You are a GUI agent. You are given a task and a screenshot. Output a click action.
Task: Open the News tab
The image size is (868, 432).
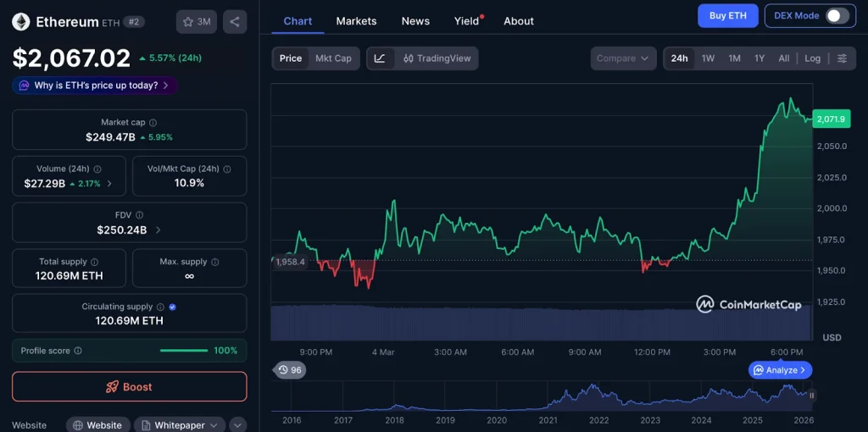pos(415,21)
